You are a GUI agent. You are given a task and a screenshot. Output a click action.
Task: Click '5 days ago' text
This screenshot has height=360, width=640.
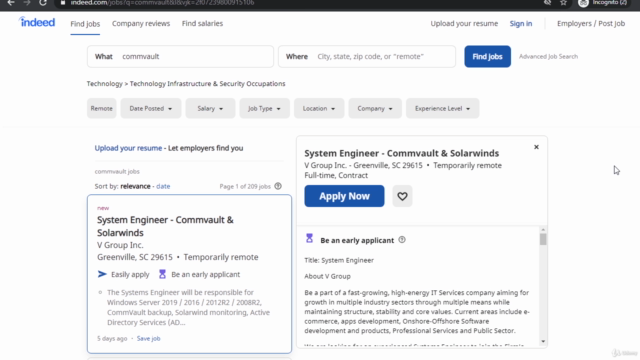click(112, 338)
